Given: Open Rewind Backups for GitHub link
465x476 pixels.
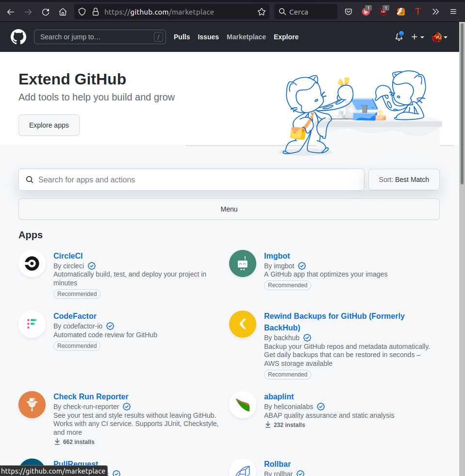Looking at the screenshot, I should [x=334, y=322].
